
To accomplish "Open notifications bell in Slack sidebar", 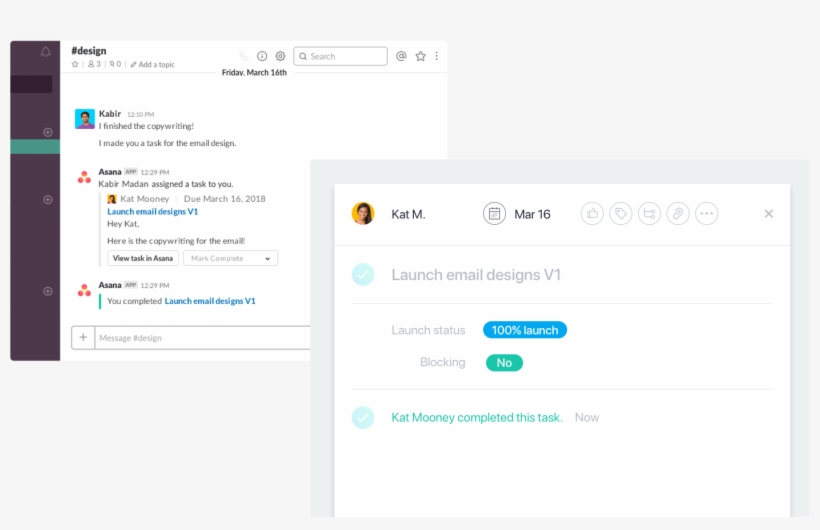I will point(45,52).
